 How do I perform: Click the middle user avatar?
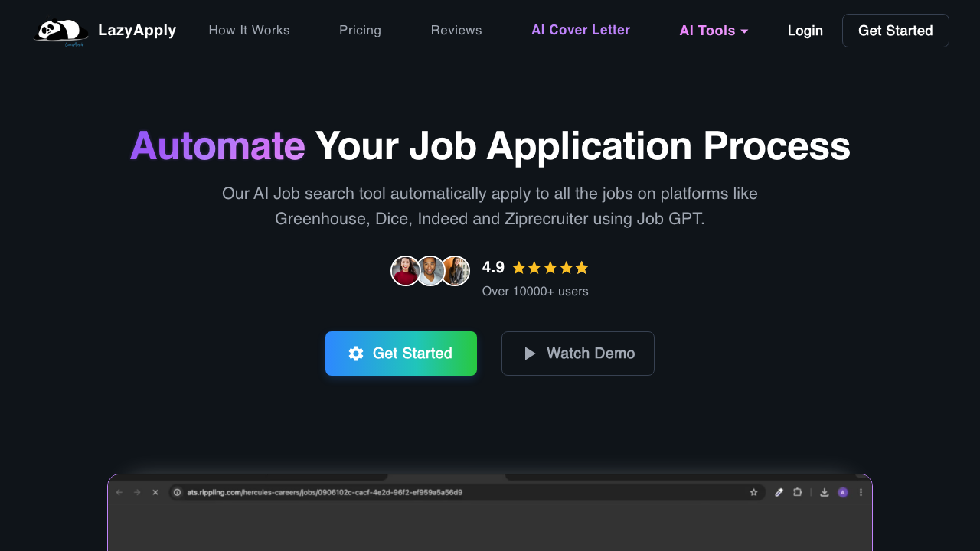(x=430, y=271)
